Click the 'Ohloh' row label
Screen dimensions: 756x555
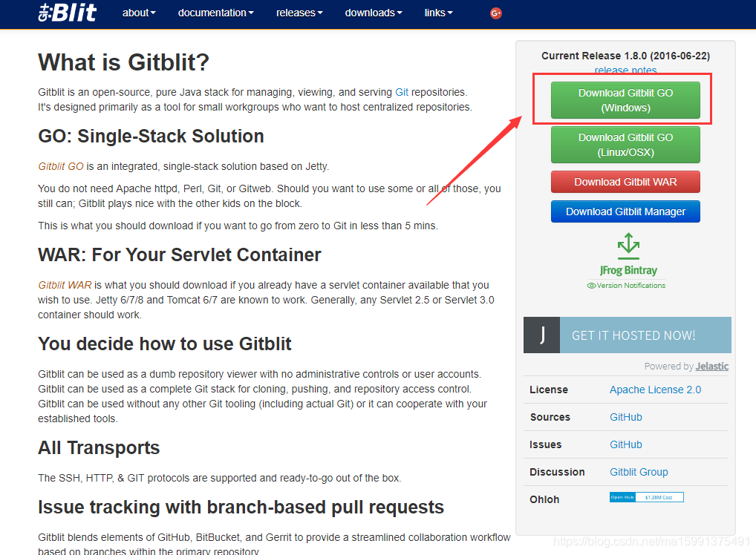pyautogui.click(x=544, y=499)
